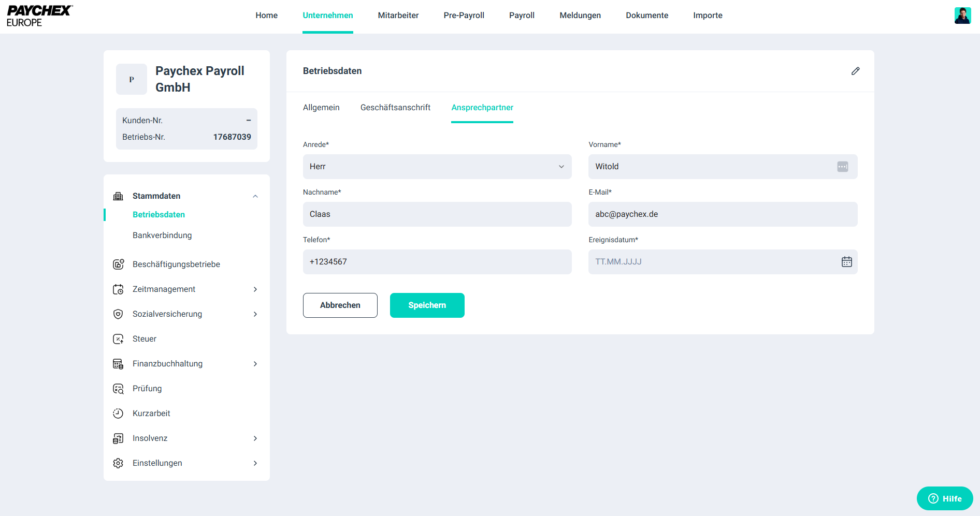Expand the Einstellungen menu
The image size is (980, 516).
(x=255, y=463)
